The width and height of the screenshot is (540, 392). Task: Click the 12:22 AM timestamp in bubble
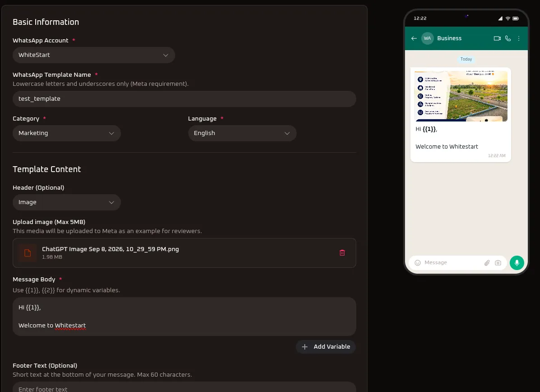point(497,156)
